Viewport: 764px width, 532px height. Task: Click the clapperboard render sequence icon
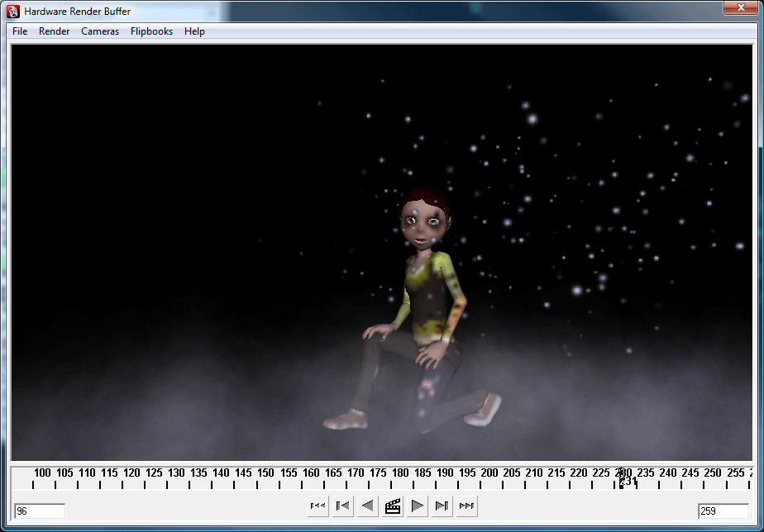(392, 506)
